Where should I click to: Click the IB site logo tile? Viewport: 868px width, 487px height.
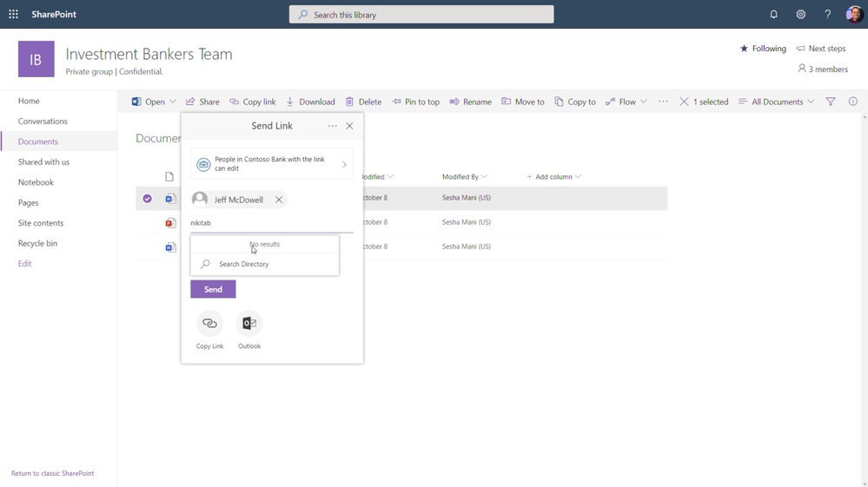click(x=36, y=58)
